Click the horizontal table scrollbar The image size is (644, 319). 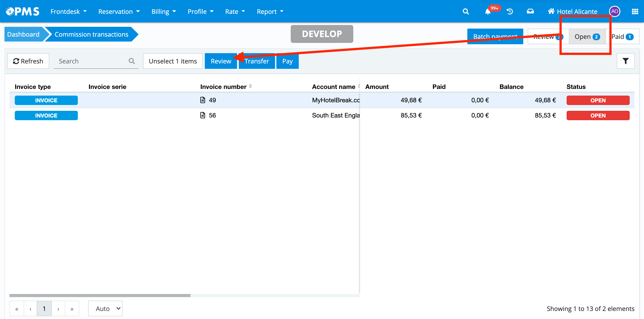pos(100,296)
